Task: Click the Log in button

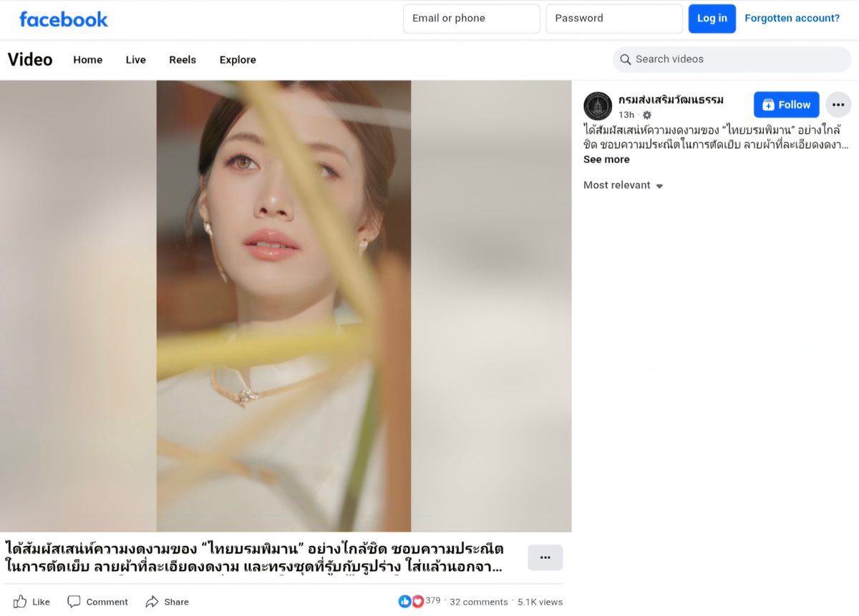Action: pos(712,19)
